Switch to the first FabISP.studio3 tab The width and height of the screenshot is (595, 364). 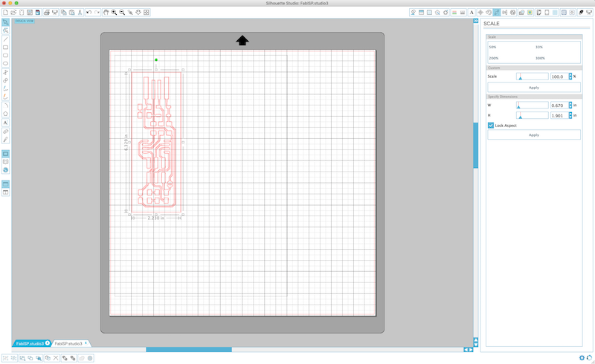tap(30, 343)
